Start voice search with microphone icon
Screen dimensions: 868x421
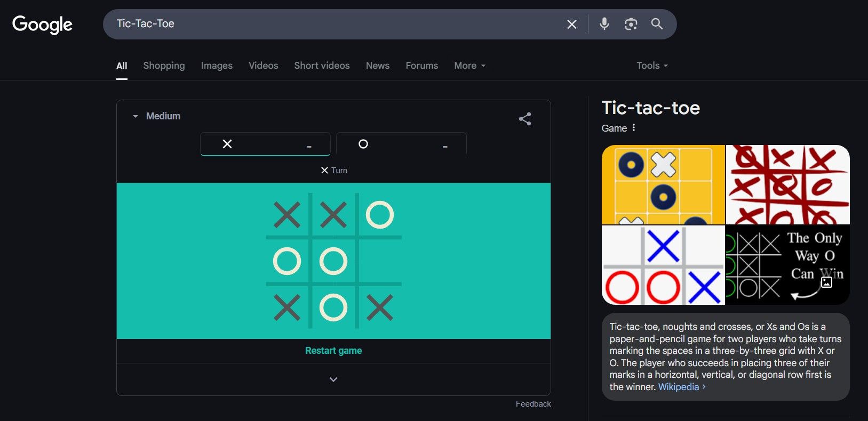pyautogui.click(x=604, y=24)
